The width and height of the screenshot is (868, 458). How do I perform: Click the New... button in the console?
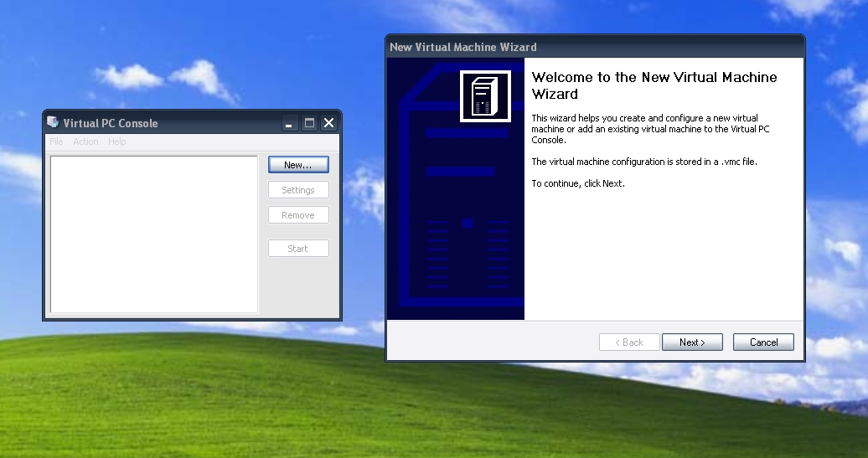(x=298, y=165)
